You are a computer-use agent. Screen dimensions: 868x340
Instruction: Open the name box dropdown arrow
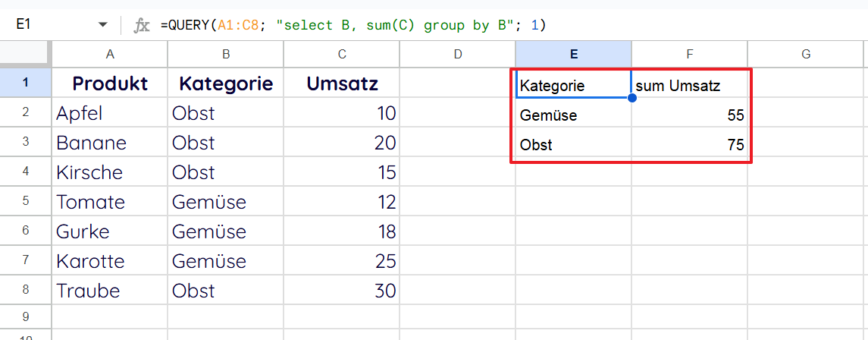pos(103,26)
